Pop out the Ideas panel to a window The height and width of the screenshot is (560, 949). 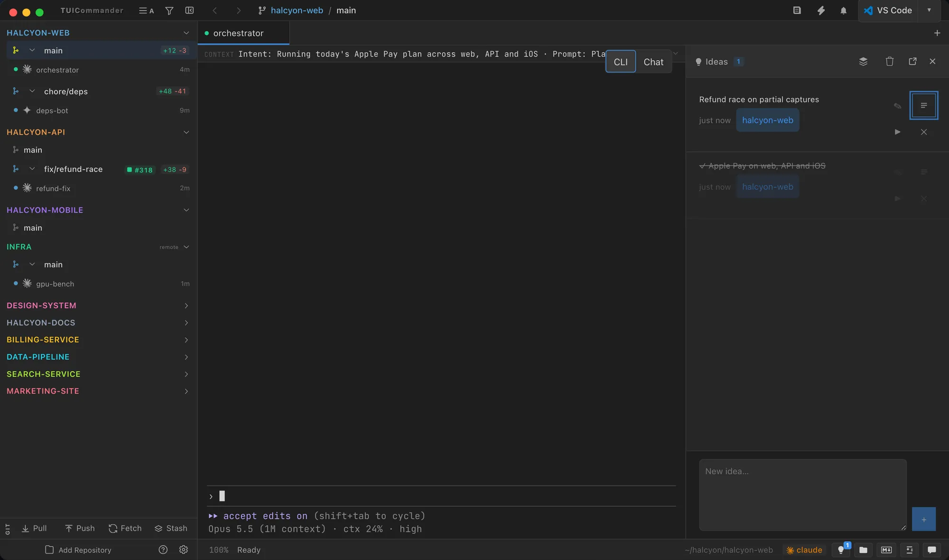(x=912, y=62)
